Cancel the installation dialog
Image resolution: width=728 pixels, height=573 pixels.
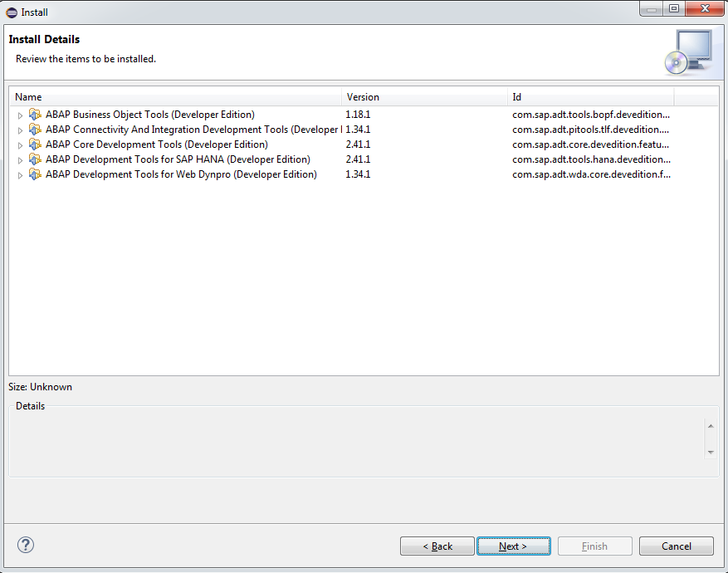[x=676, y=546]
